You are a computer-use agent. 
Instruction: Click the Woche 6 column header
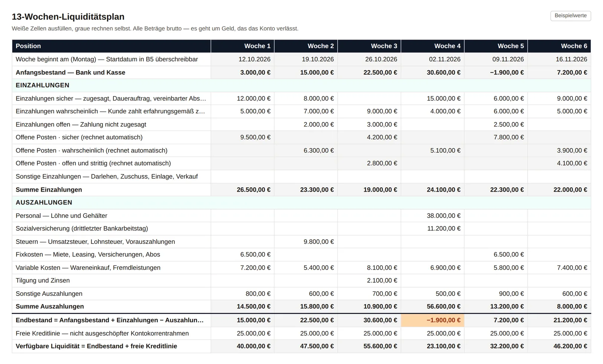(x=559, y=46)
